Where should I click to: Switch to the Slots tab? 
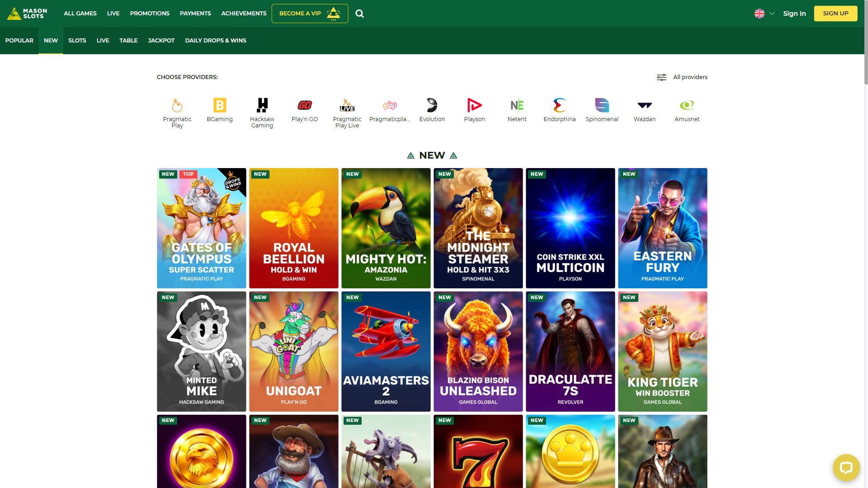pyautogui.click(x=77, y=41)
